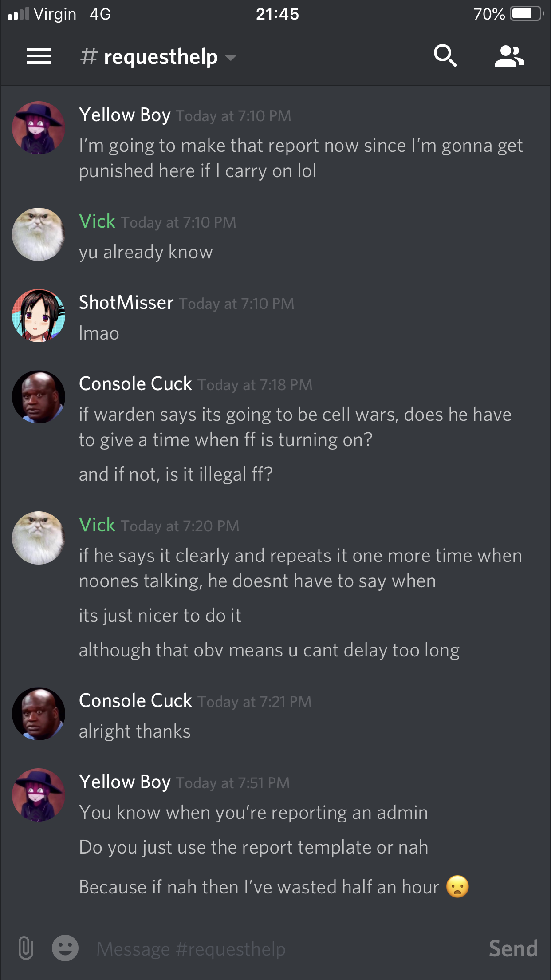551x980 pixels.
Task: Open the hamburger navigation menu
Action: click(x=39, y=56)
